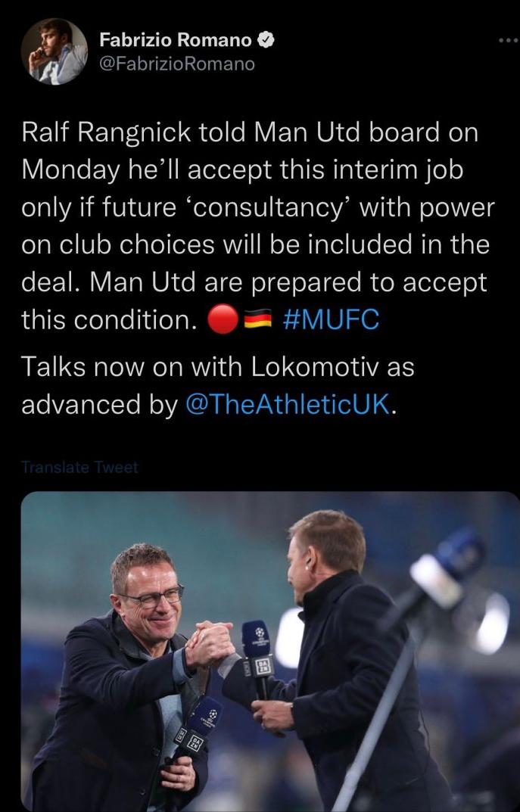Open Fabrizio Romano's profile picture
This screenshot has width=520, height=812.
(54, 51)
